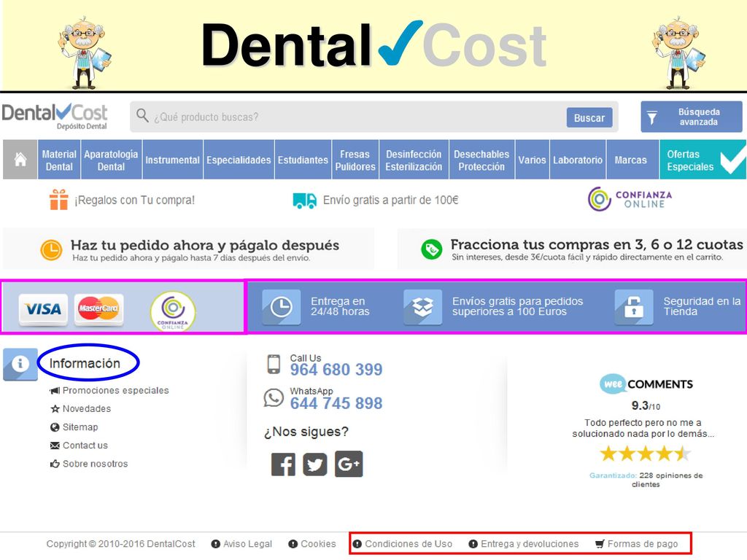Click the star rating row
The width and height of the screenshot is (747, 560).
pos(645,454)
